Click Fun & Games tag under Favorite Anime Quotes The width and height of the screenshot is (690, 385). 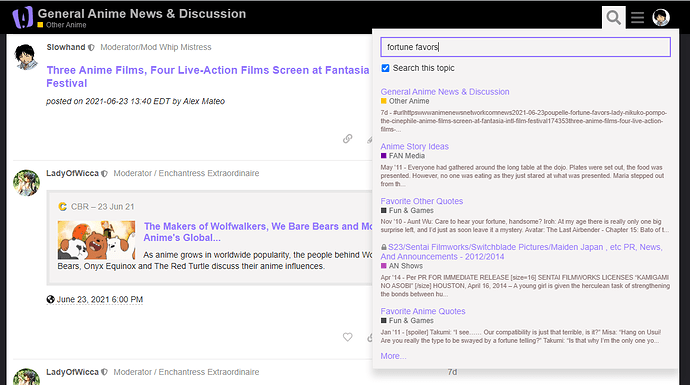coord(407,321)
